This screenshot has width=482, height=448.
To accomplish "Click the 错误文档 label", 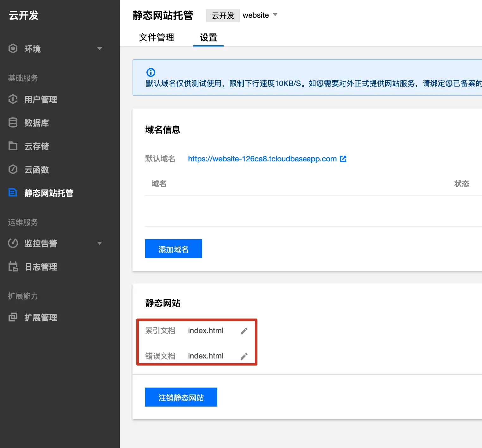I will click(160, 356).
